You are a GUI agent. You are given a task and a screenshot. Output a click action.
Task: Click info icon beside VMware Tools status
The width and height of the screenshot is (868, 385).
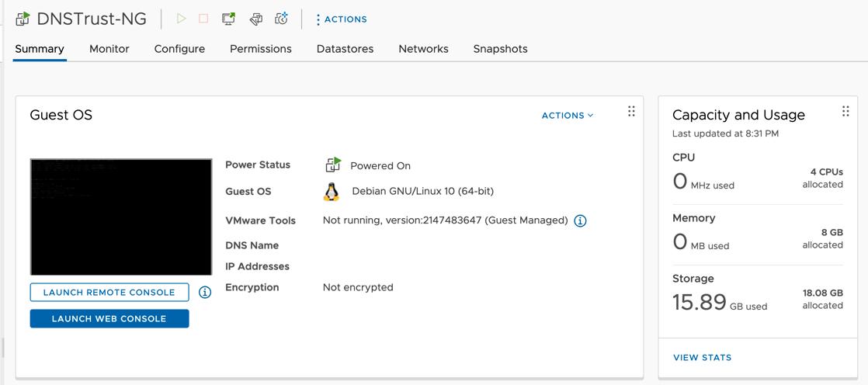[x=580, y=221]
